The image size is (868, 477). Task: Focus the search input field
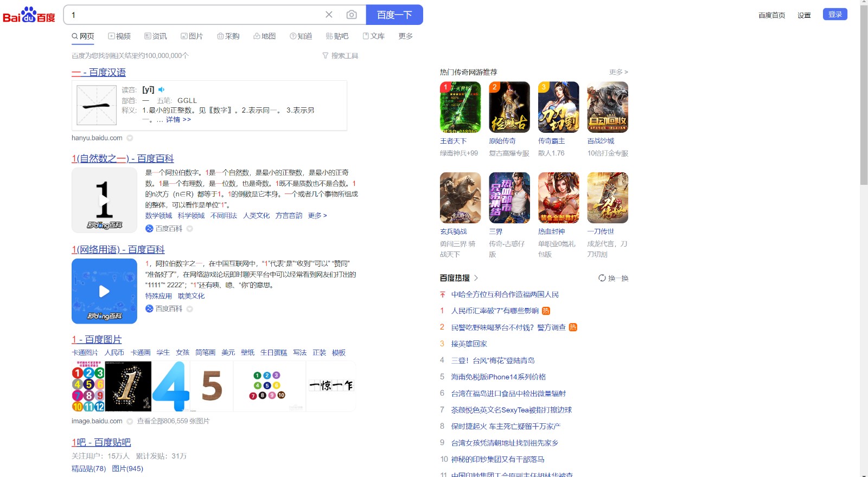[x=195, y=15]
